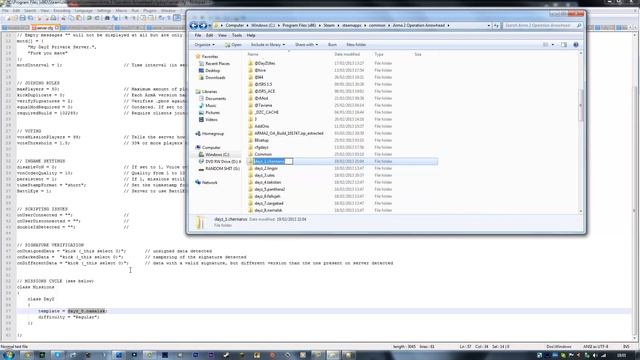Close the server.cfg tab in Notepad++
The width and height of the screenshot is (640, 360).
pyautogui.click(x=57, y=28)
